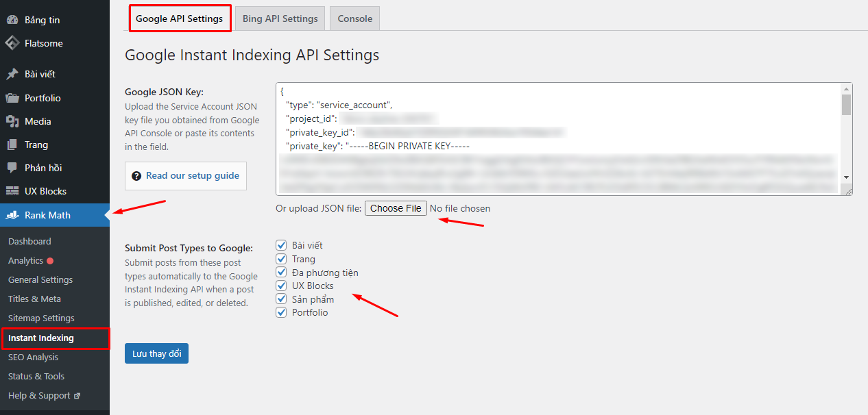Toggle the Đa phương tiện checkbox
Screen dimensions: 868x415
(x=281, y=273)
